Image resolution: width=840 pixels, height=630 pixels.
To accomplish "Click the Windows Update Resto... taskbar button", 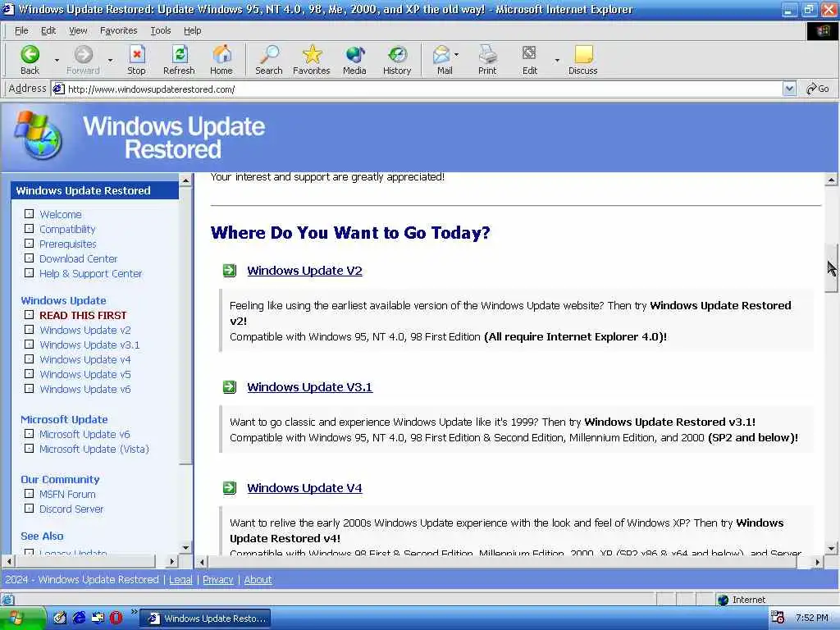I will pyautogui.click(x=206, y=619).
